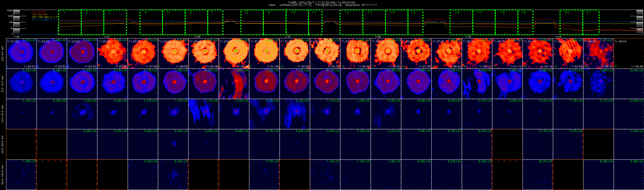Image resolution: width=644 pixels, height=190 pixels.
Task: Select the 3.0-6.0 keV image starting 11:37:20
Action: pos(447,53)
